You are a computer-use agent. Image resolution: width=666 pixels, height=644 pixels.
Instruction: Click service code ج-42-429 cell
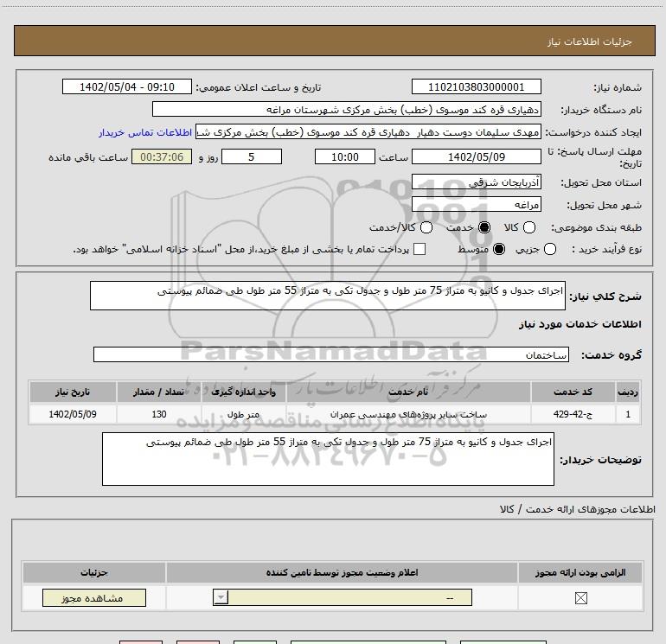click(573, 414)
